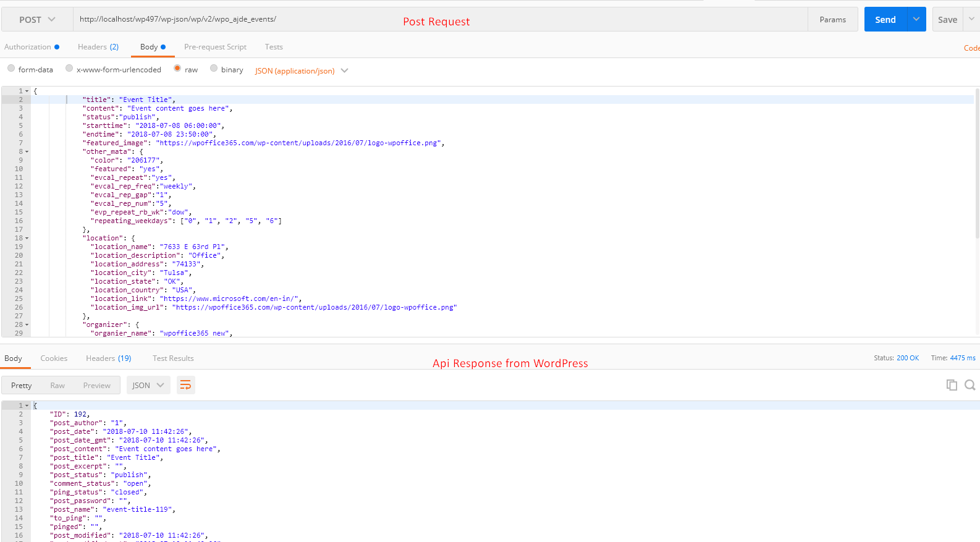980x542 pixels.
Task: Click the "location_city": "Tulsa" line
Action: coord(142,273)
